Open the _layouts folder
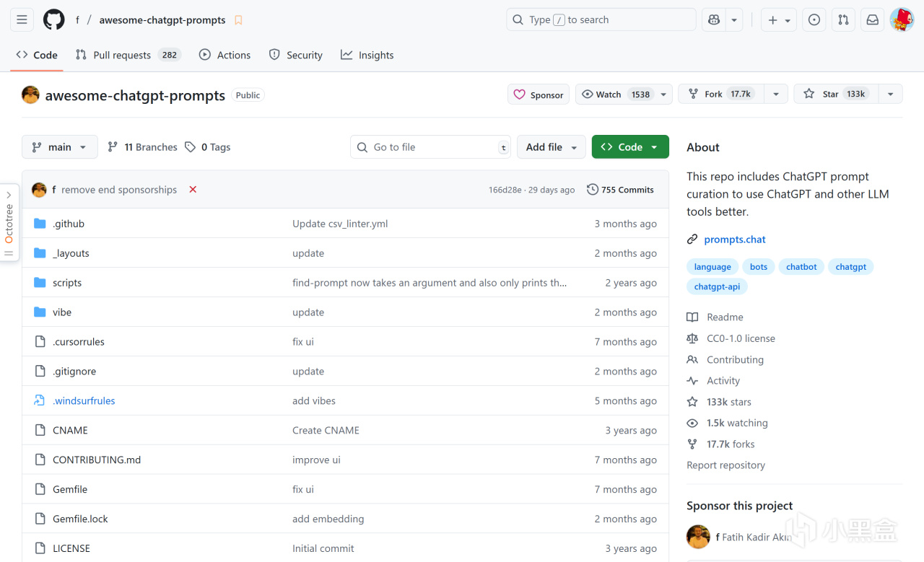Viewport: 924px width, 562px height. pos(71,253)
